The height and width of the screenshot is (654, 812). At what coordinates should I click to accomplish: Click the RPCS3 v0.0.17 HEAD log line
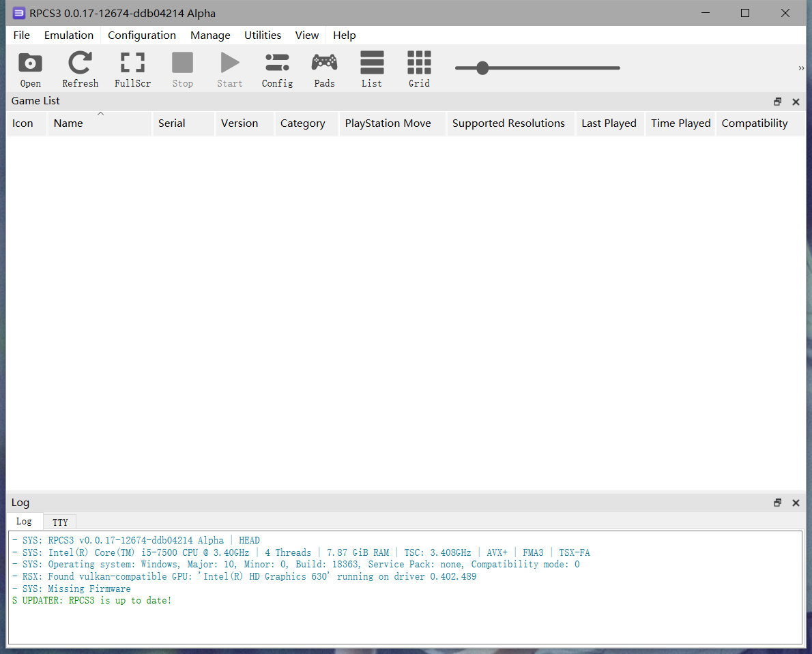coord(136,540)
